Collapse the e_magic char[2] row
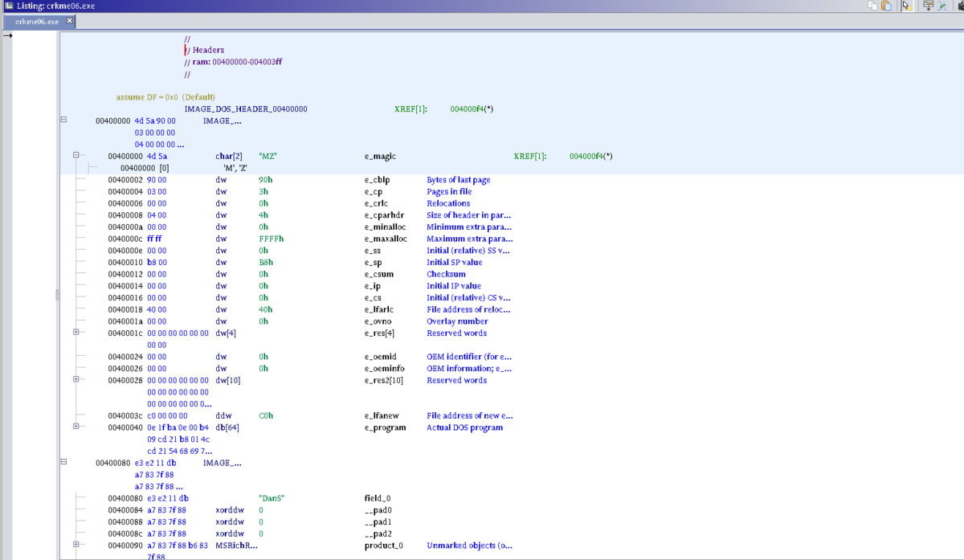964x560 pixels. [76, 157]
